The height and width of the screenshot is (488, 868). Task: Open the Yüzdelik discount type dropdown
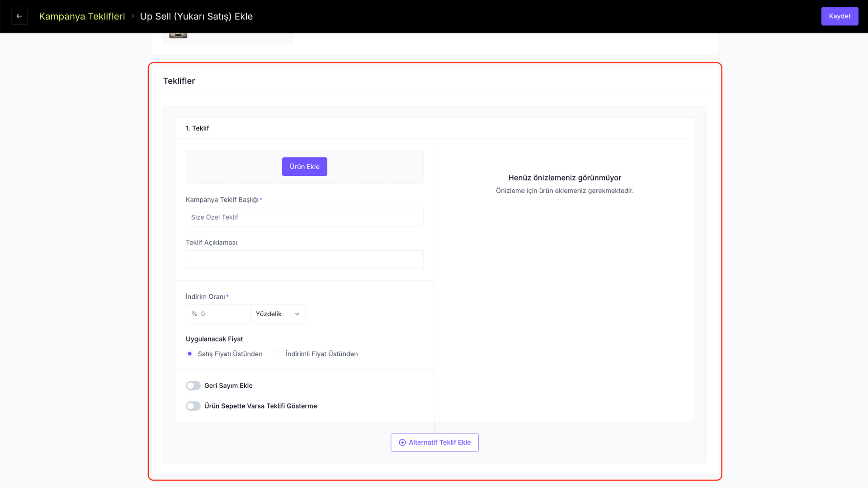pos(278,314)
